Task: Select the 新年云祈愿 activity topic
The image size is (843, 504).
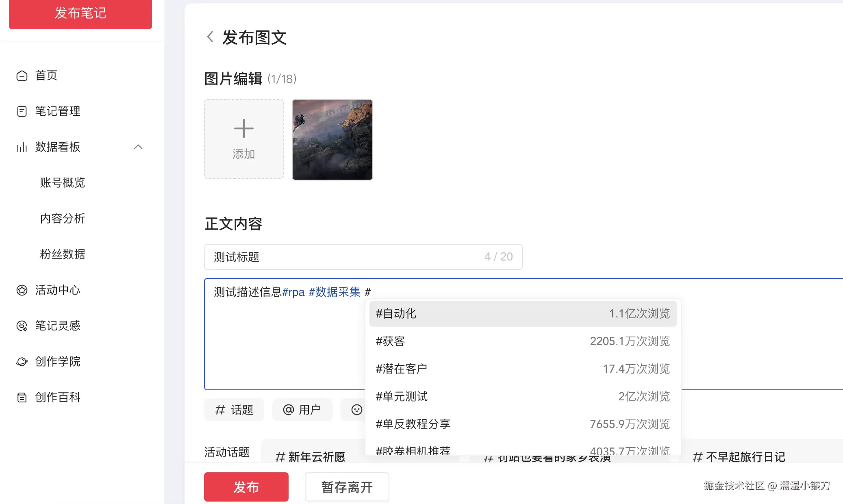Action: point(311,456)
